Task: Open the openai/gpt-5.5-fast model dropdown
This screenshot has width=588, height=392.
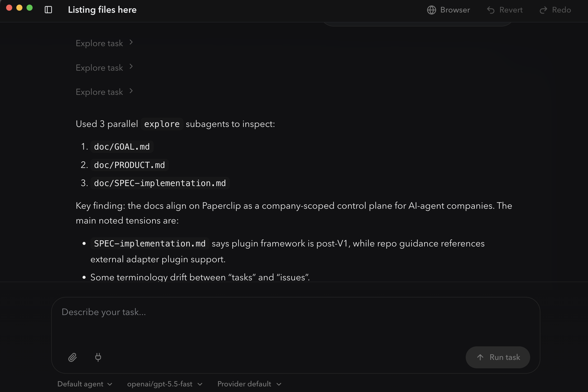Action: click(165, 384)
